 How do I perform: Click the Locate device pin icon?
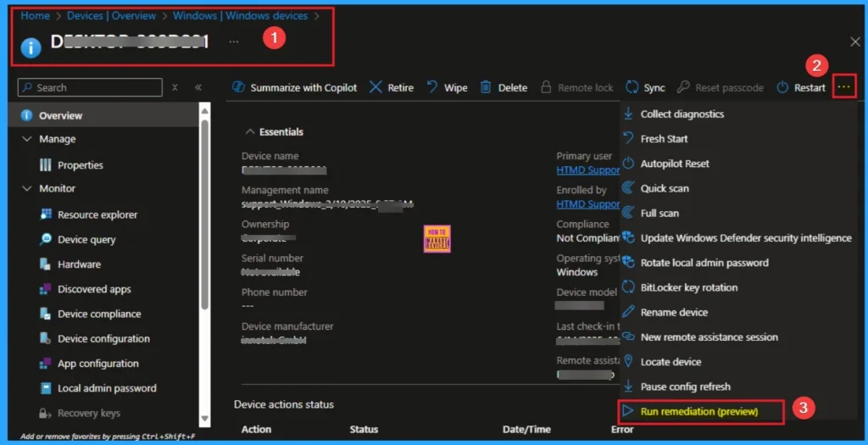(628, 361)
